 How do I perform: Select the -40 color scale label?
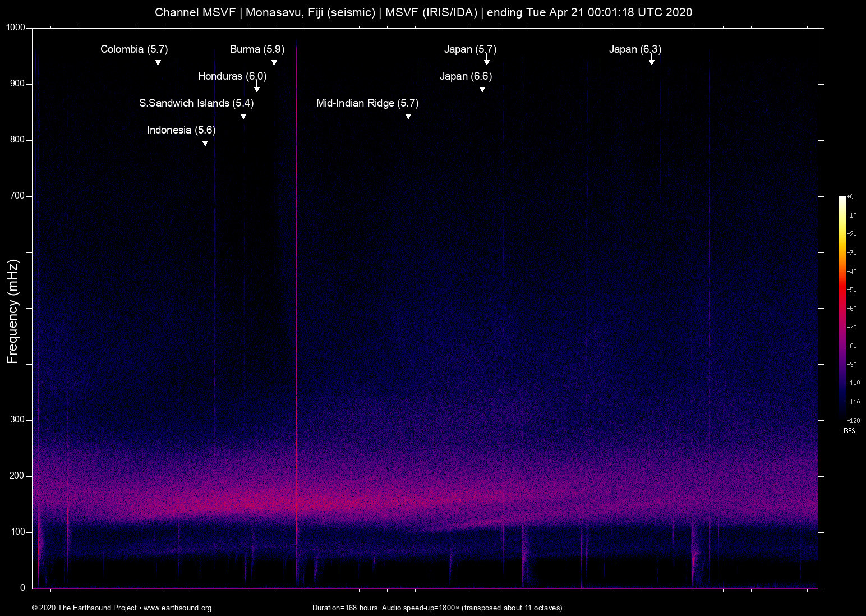point(852,272)
